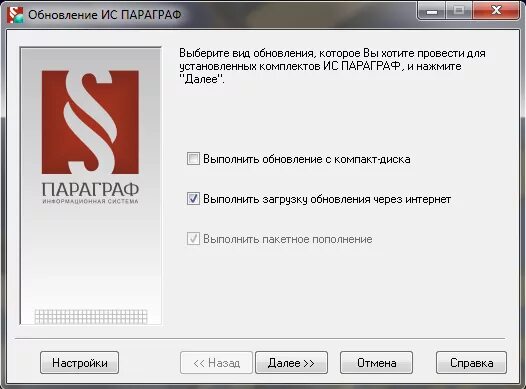This screenshot has height=389, width=526.
Task: Minimize the Обновление ИС ПАРАГРАФ window
Action: pyautogui.click(x=432, y=11)
